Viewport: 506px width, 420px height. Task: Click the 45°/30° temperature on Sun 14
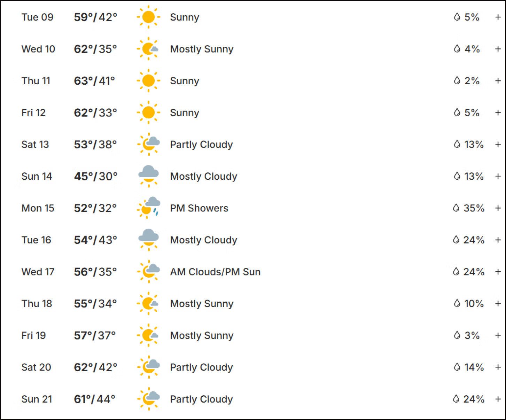[95, 176]
